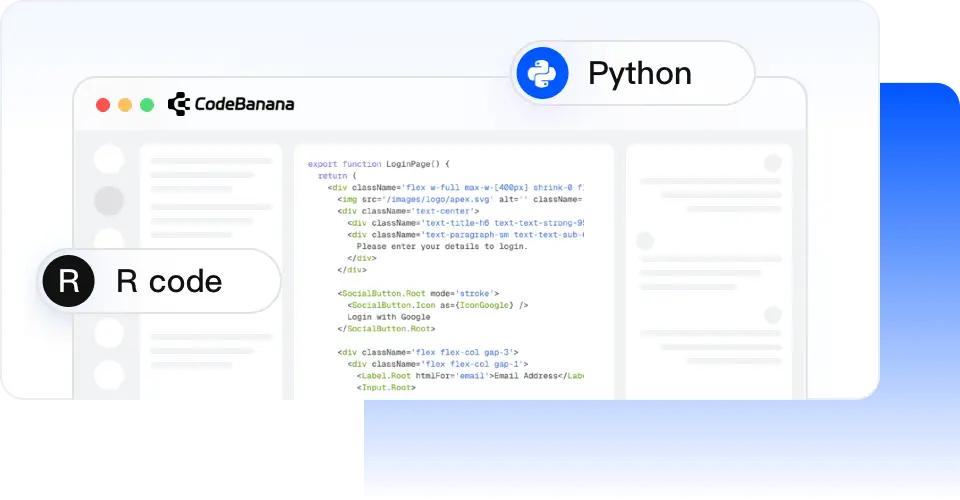Click the green maximize window dot

click(x=147, y=105)
